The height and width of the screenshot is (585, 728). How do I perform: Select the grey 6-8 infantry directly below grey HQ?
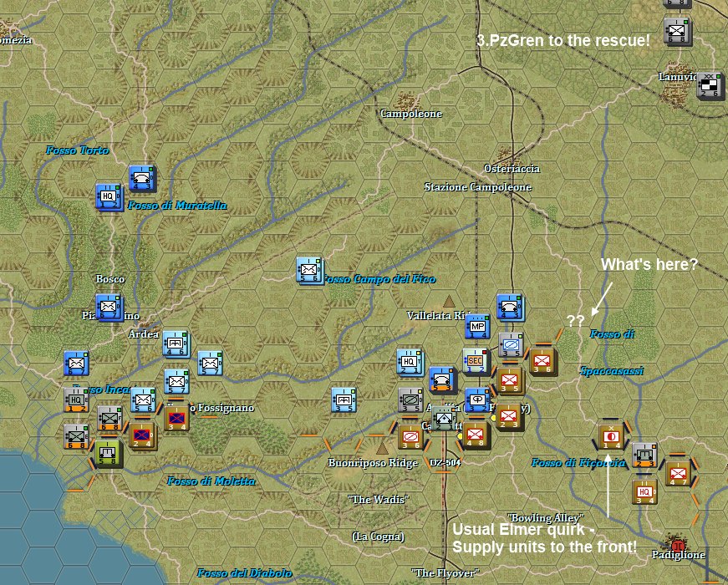click(x=76, y=436)
